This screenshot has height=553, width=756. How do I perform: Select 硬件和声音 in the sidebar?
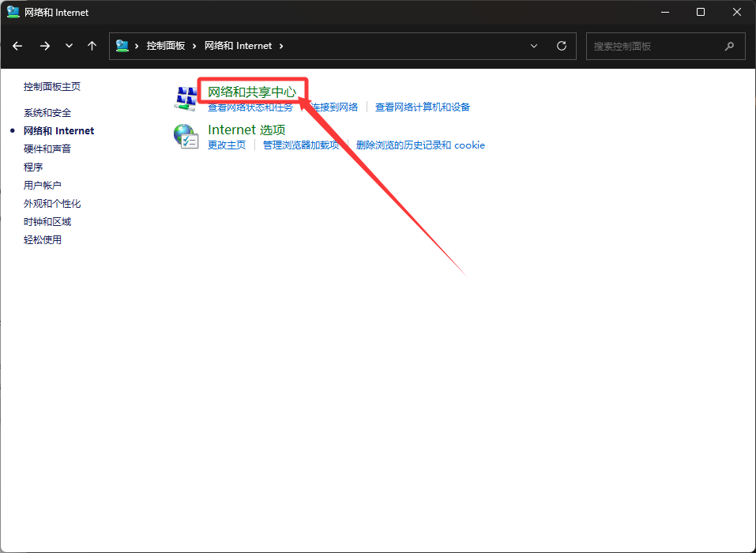[47, 149]
